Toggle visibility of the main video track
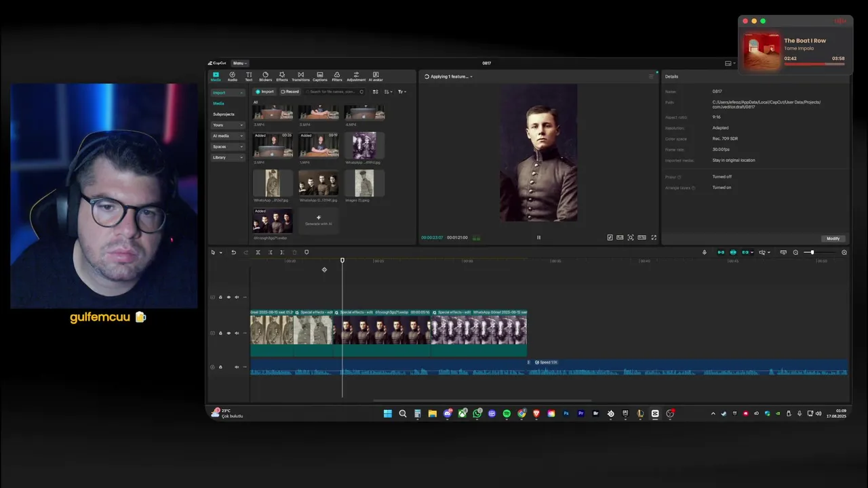This screenshot has width=868, height=488. 229,333
